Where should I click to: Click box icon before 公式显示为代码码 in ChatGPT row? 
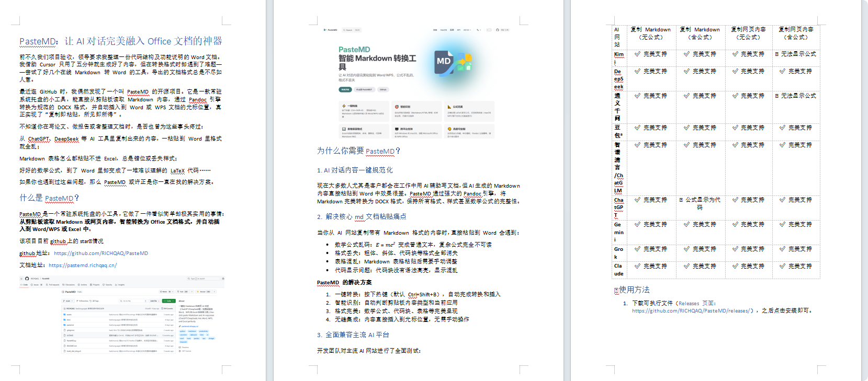click(x=681, y=200)
